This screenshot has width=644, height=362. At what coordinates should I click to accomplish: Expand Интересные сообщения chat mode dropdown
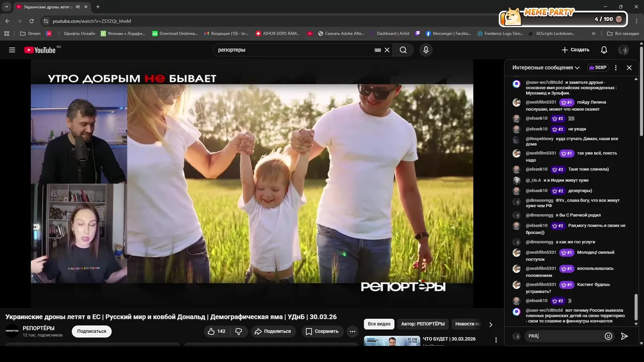pos(546,67)
